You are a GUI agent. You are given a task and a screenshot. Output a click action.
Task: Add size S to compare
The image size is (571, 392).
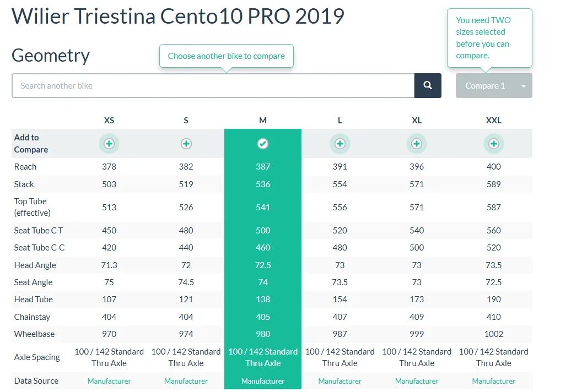point(186,144)
